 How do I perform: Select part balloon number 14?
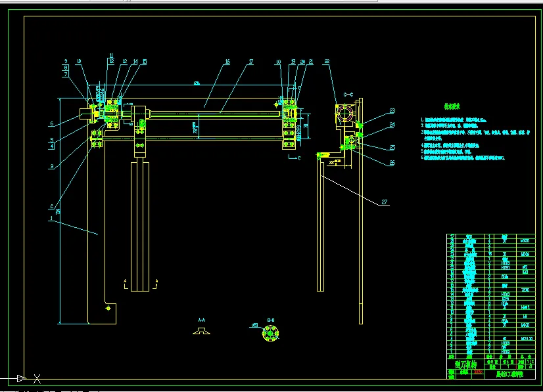[x=135, y=62]
